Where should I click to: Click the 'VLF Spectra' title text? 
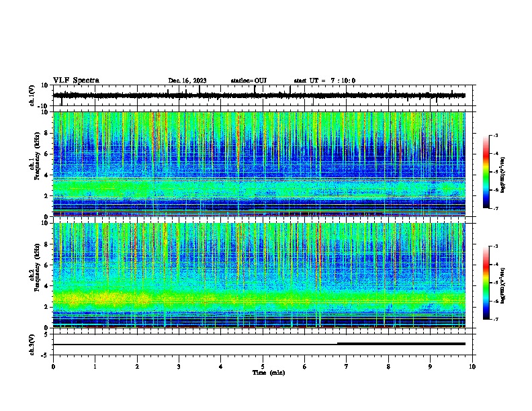coord(76,81)
